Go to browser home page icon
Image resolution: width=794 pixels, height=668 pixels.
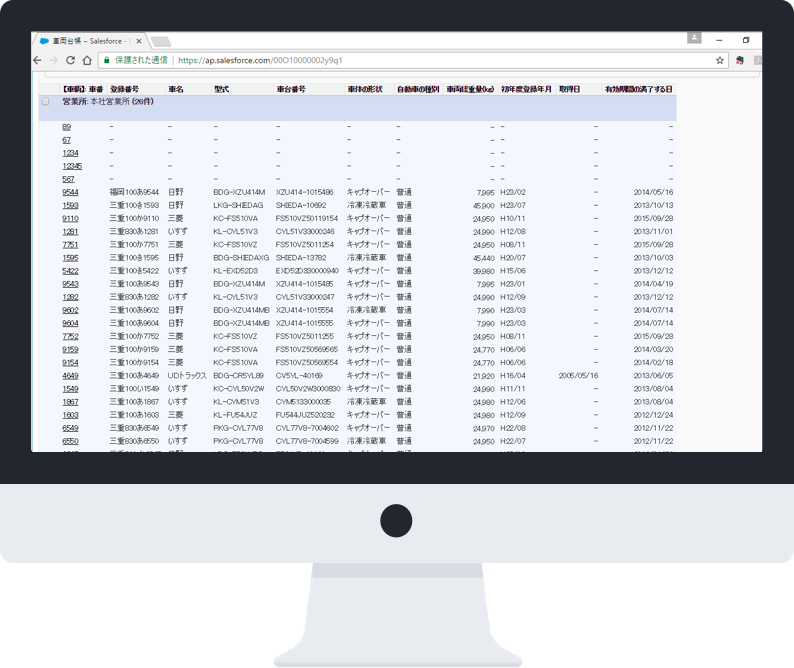[x=87, y=60]
